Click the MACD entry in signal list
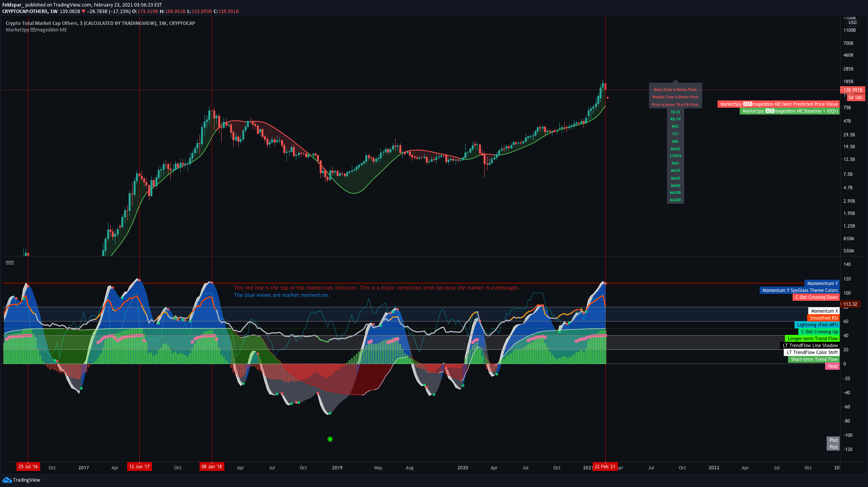Screen dimensions: 868x487 tap(675, 149)
